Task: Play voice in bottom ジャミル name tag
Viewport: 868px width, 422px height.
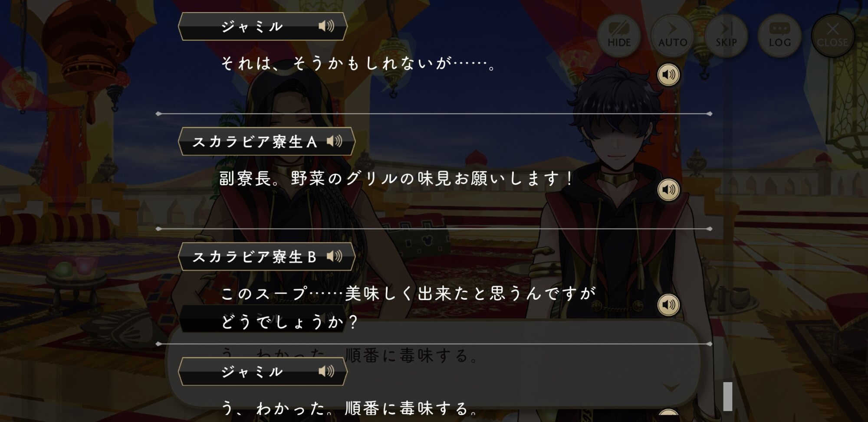Action: (326, 371)
